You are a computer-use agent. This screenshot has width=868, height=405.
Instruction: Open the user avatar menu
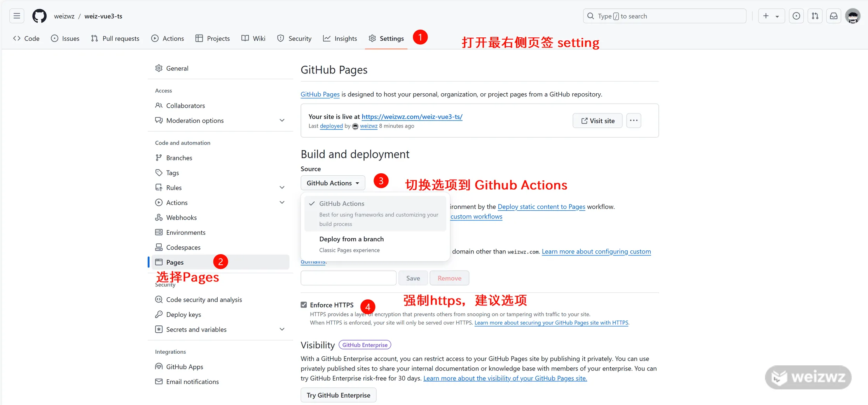coord(853,16)
